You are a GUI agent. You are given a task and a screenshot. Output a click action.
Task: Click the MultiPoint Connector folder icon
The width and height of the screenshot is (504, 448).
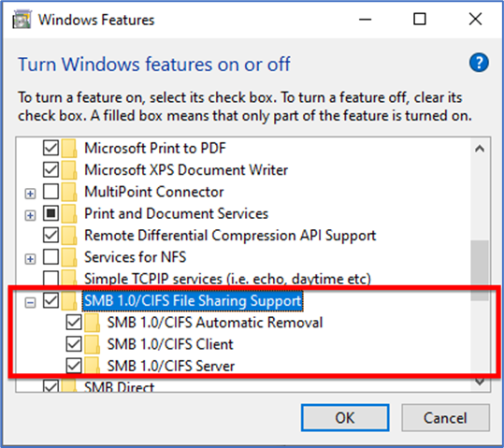[x=69, y=192]
